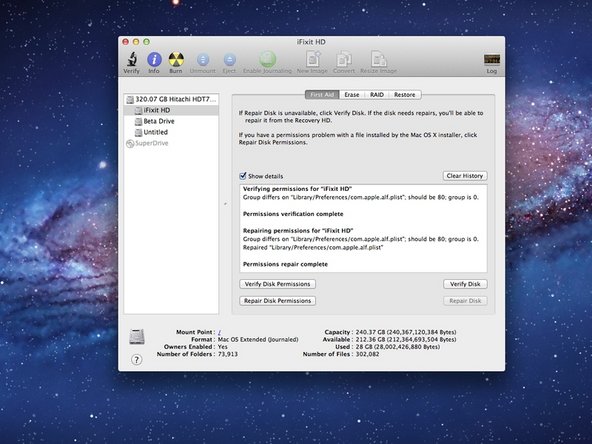Click Repair Disk Permissions button
The height and width of the screenshot is (444, 592).
(x=278, y=301)
